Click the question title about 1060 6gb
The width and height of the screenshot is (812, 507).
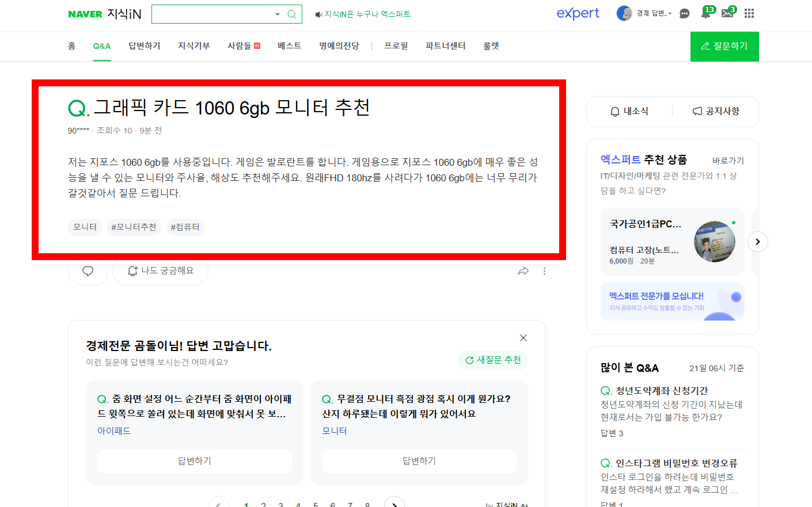click(232, 108)
